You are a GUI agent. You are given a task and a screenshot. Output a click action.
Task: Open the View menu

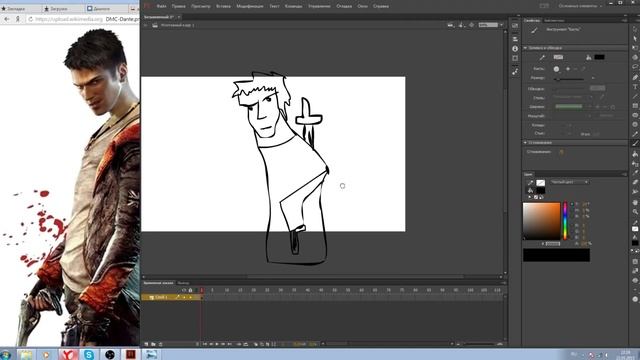click(201, 6)
